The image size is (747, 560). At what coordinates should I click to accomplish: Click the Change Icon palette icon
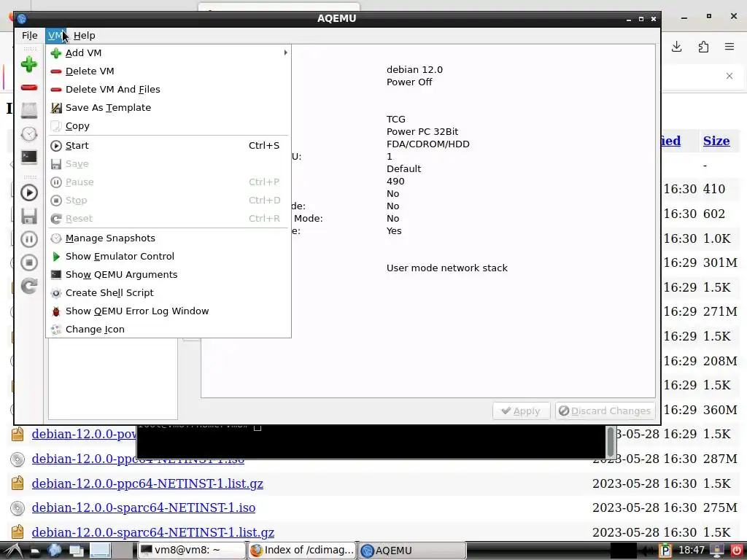point(56,330)
